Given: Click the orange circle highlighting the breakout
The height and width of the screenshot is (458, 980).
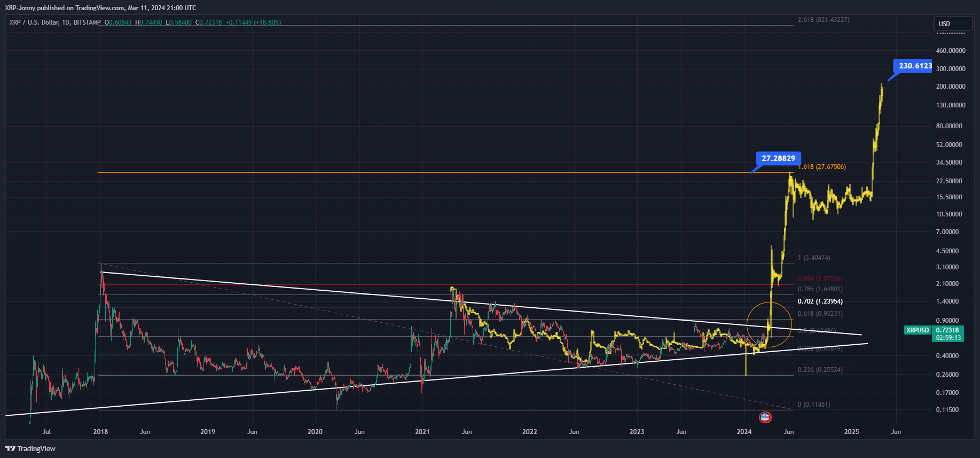Looking at the screenshot, I should (769, 325).
